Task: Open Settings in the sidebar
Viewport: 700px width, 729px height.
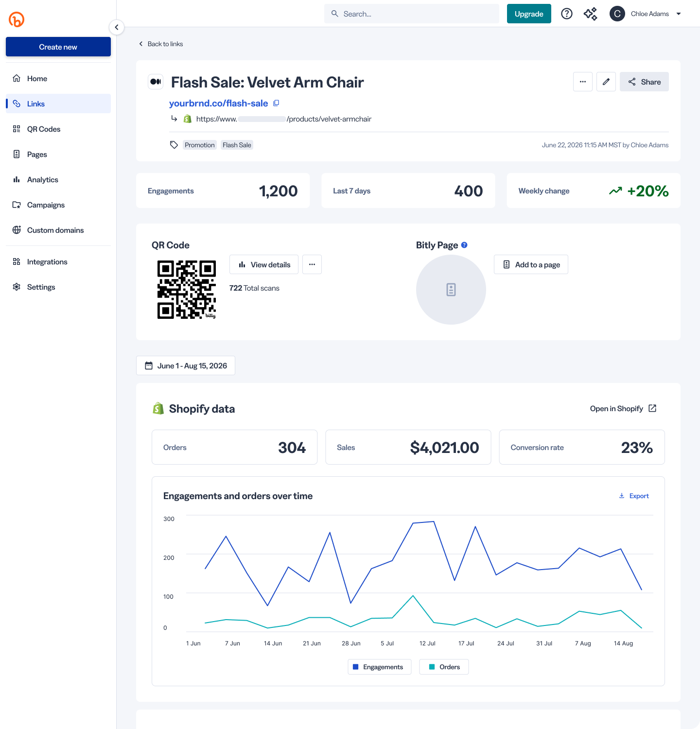Action: [x=58, y=287]
